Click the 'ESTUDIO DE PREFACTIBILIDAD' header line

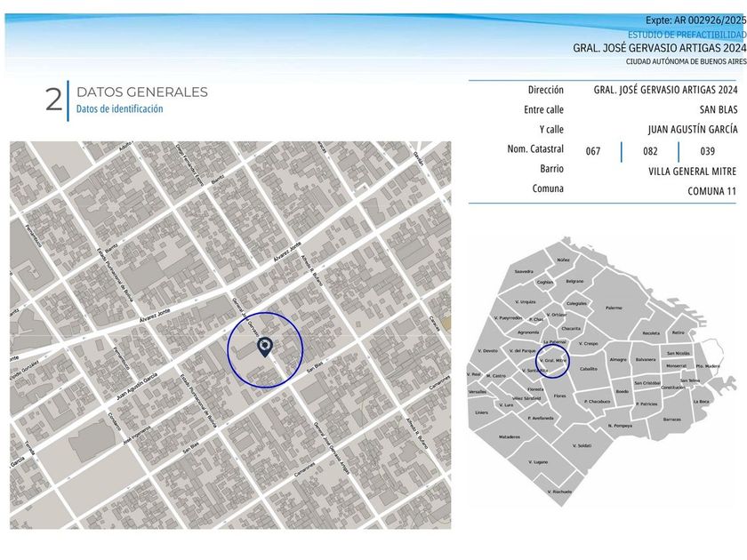click(687, 35)
